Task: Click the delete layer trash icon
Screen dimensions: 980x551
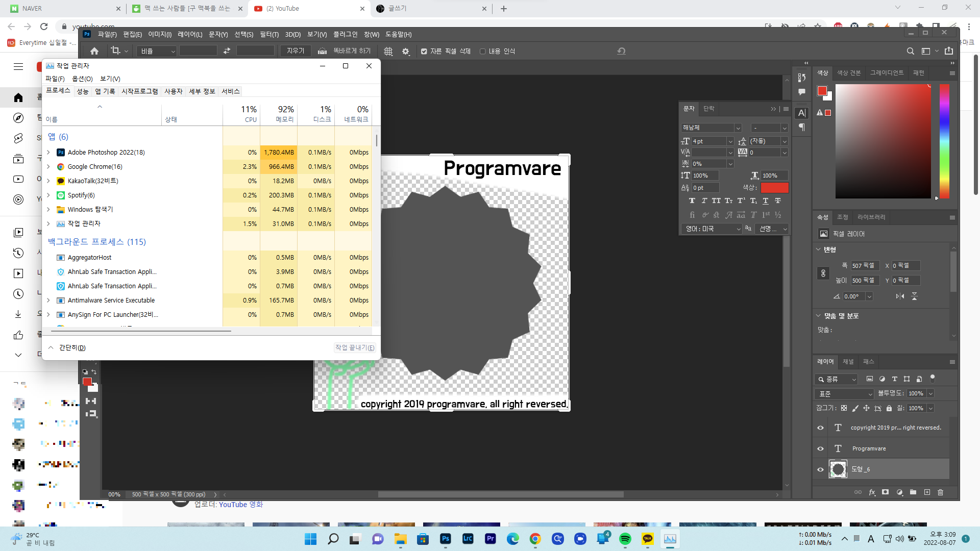Action: click(x=941, y=492)
